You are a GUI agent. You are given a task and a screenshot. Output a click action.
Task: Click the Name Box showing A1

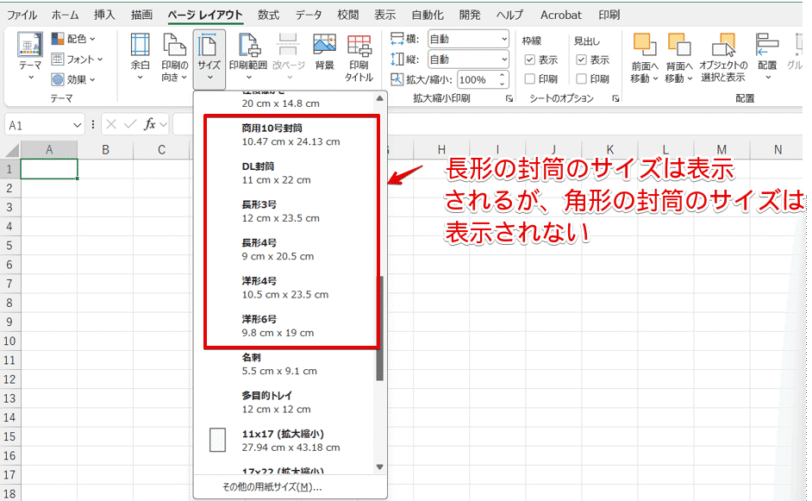(37, 125)
